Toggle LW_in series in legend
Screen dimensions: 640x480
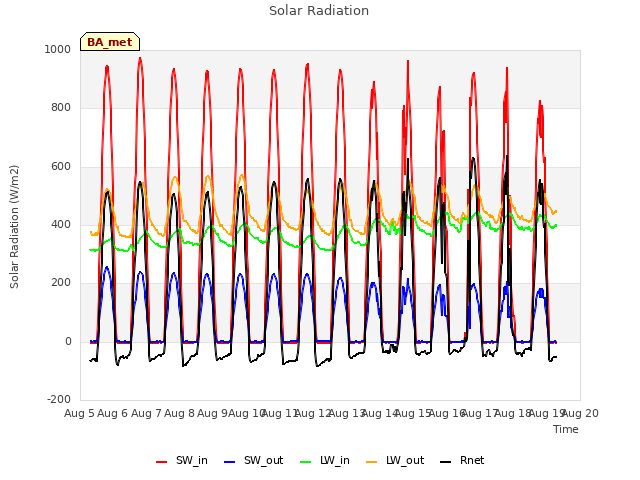pyautogui.click(x=325, y=460)
